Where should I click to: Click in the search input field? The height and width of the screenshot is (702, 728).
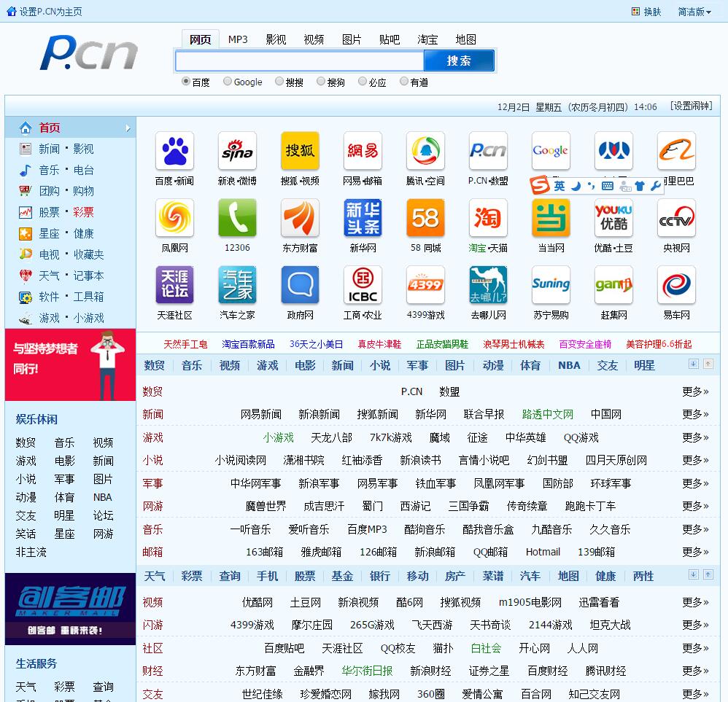pos(300,61)
